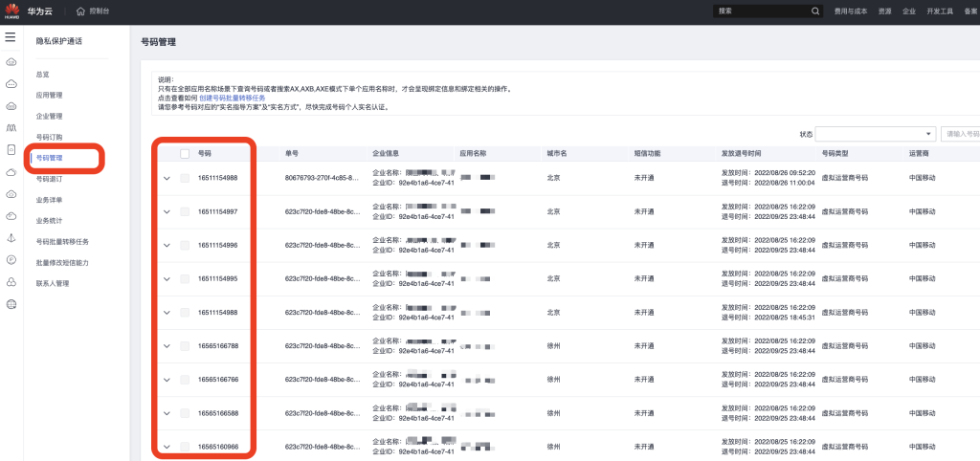The width and height of the screenshot is (980, 461).
Task: Expand the row for number 16565166588
Action: point(167,413)
